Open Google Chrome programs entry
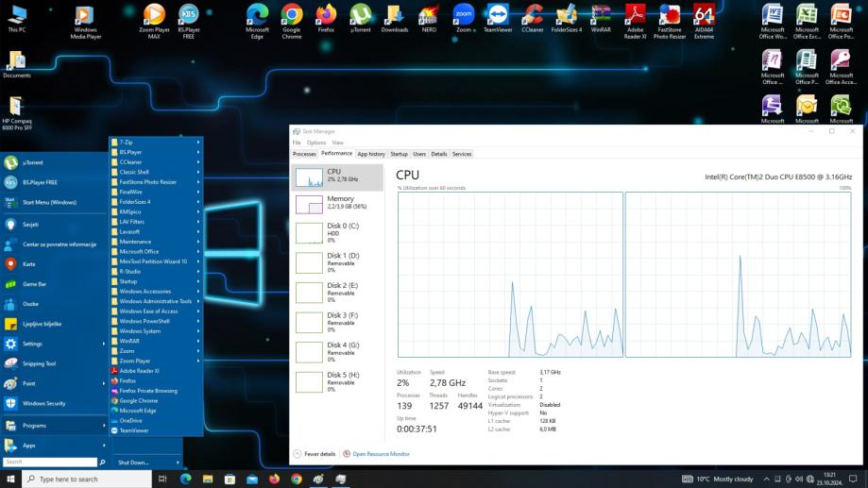This screenshot has width=868, height=488. (x=156, y=401)
